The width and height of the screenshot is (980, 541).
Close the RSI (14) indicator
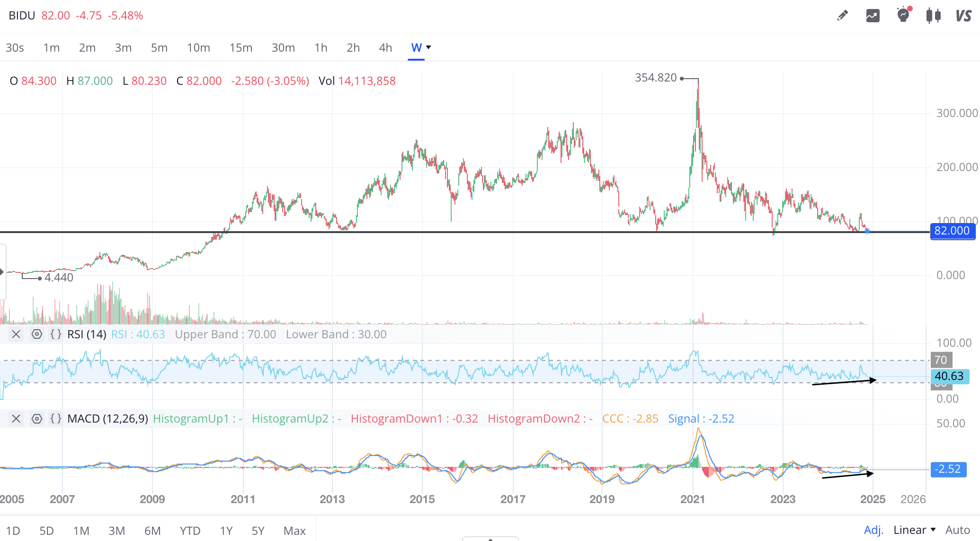pos(16,334)
